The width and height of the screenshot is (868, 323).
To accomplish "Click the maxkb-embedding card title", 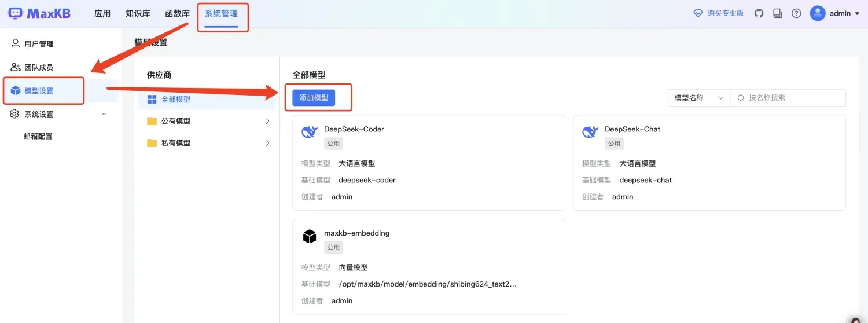I will coord(356,233).
